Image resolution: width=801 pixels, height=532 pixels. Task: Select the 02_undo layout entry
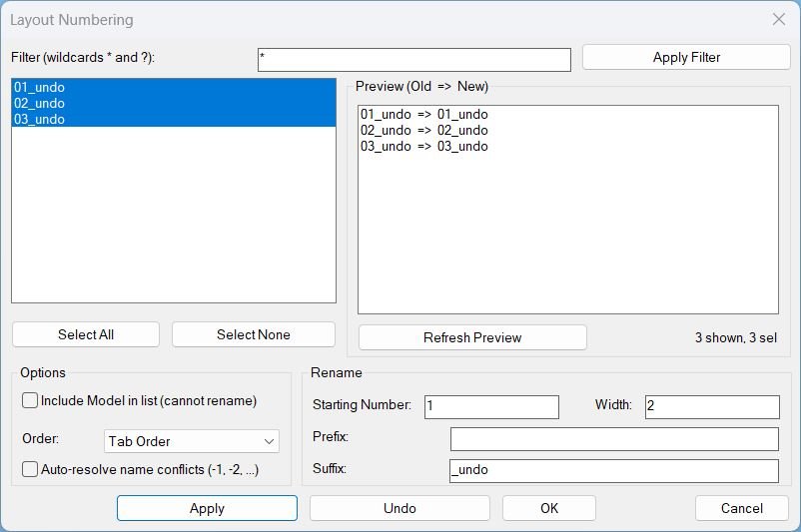[x=40, y=104]
